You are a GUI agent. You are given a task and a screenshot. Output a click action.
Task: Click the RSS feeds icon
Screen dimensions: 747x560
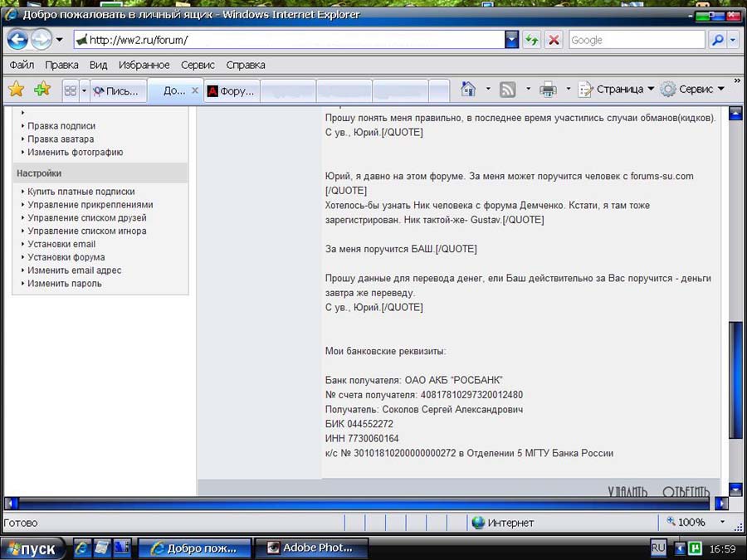click(x=507, y=90)
